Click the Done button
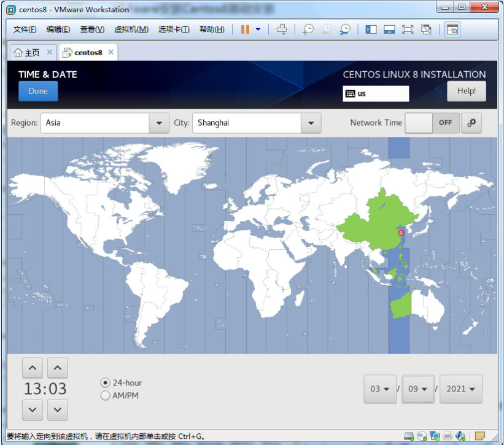 [38, 91]
